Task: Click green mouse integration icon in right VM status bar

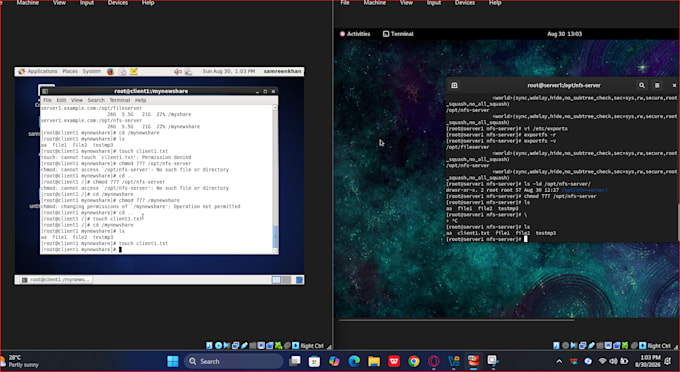Action: tap(625, 346)
